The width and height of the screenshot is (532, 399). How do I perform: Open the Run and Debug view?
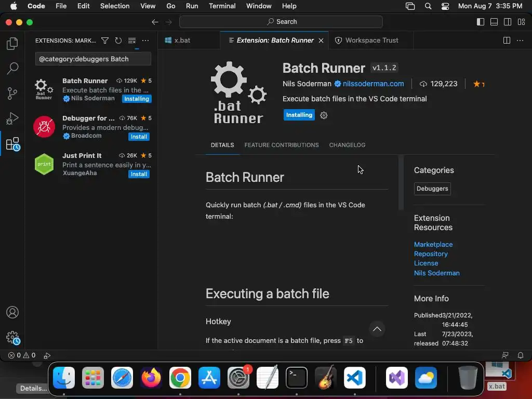(12, 118)
